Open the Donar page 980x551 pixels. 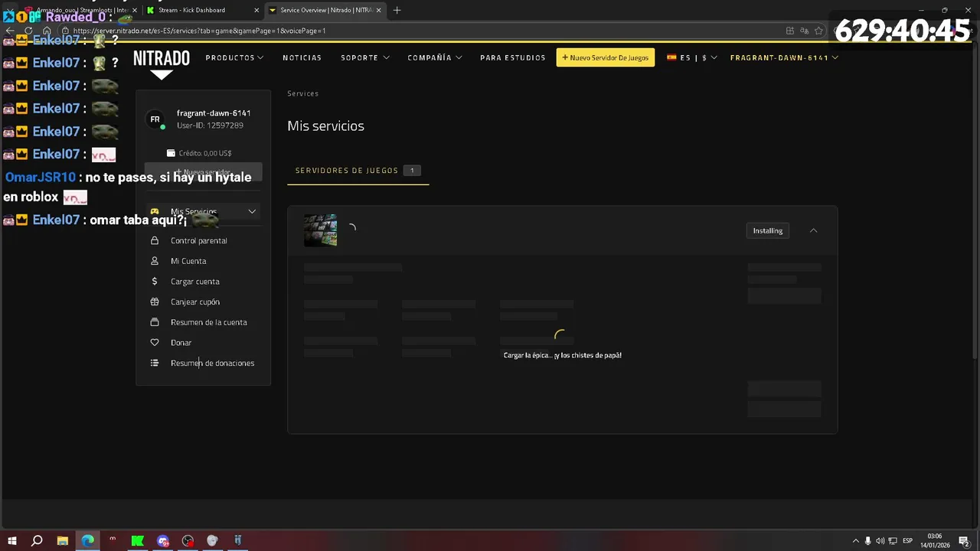181,343
